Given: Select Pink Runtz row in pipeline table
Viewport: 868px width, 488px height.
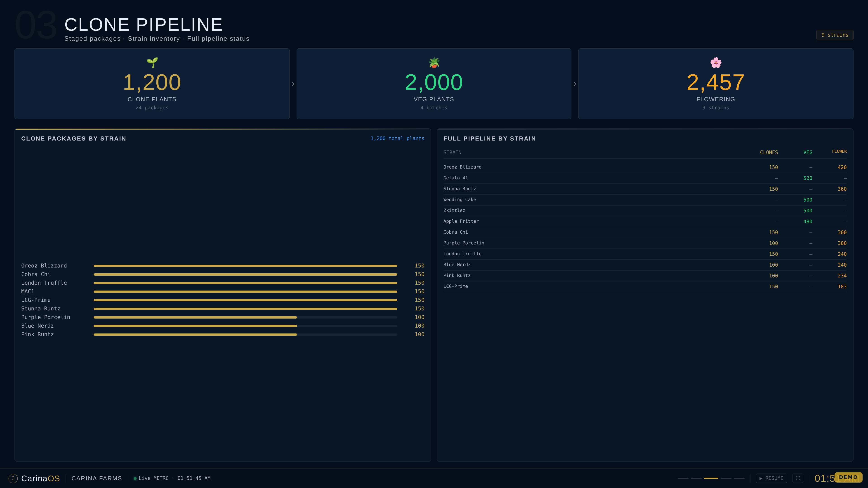Looking at the screenshot, I should click(x=645, y=275).
